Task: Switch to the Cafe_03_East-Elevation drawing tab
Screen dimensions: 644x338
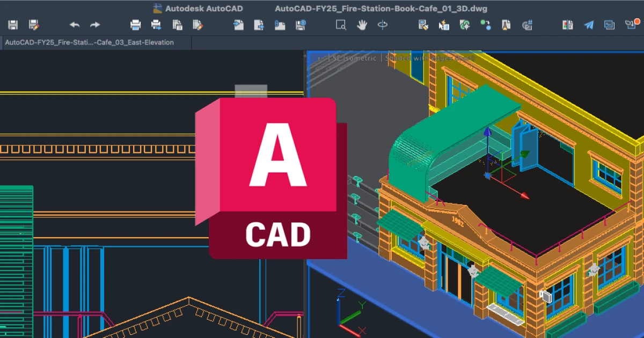Action: coord(90,42)
